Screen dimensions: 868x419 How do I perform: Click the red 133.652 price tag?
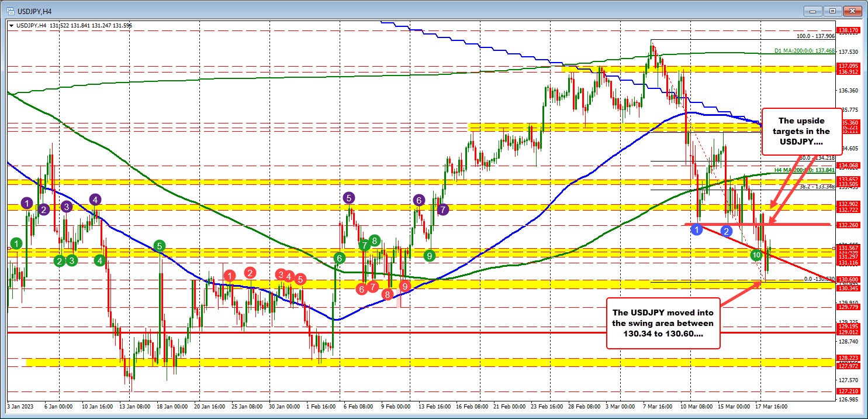(848, 178)
